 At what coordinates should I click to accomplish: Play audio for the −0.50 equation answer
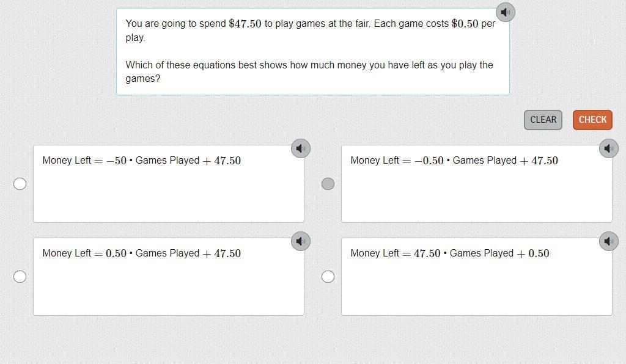608,148
